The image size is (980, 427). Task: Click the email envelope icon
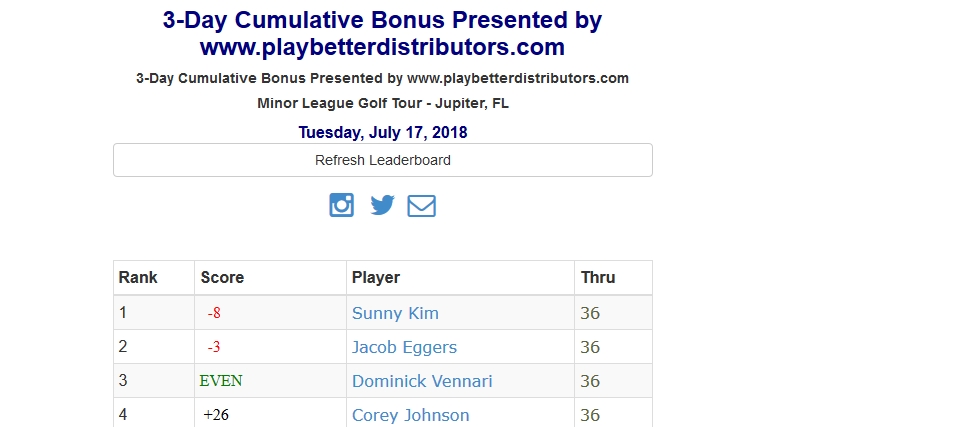click(x=421, y=206)
